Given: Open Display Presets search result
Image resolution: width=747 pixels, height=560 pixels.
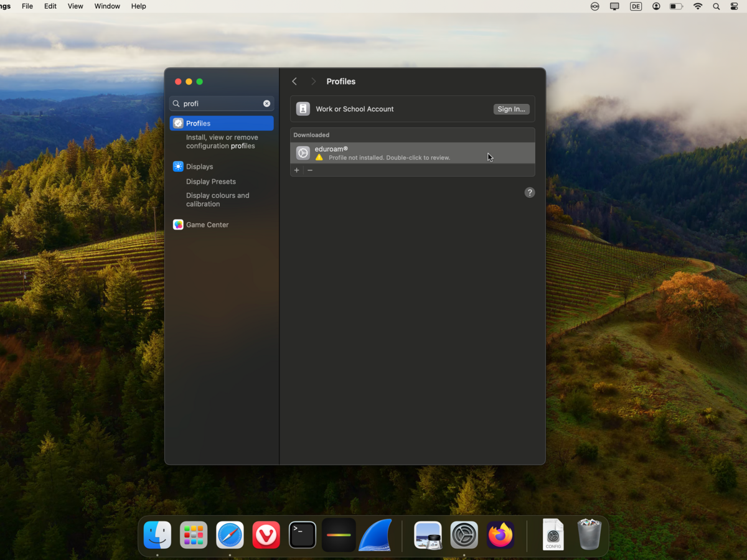Looking at the screenshot, I should pyautogui.click(x=211, y=182).
